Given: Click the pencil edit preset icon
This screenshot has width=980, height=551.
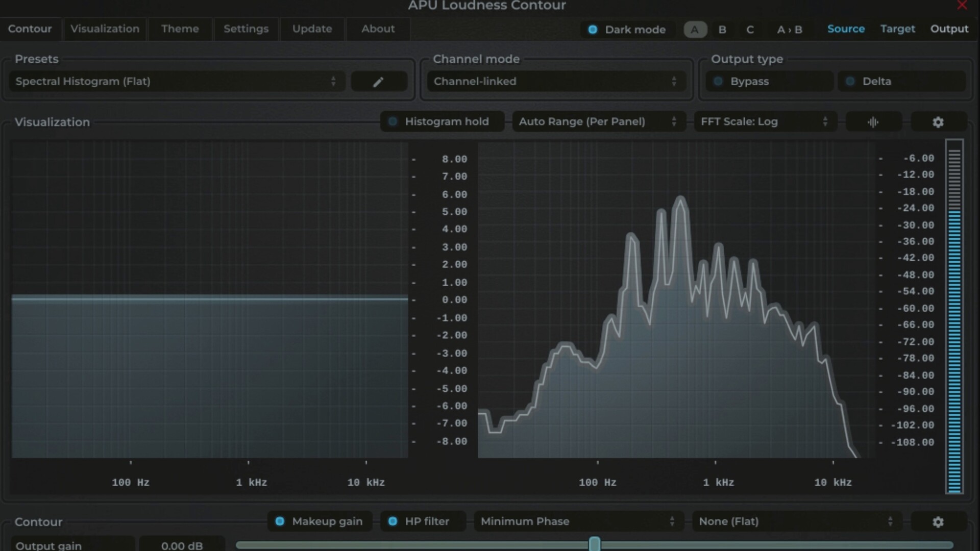Looking at the screenshot, I should coord(379,82).
